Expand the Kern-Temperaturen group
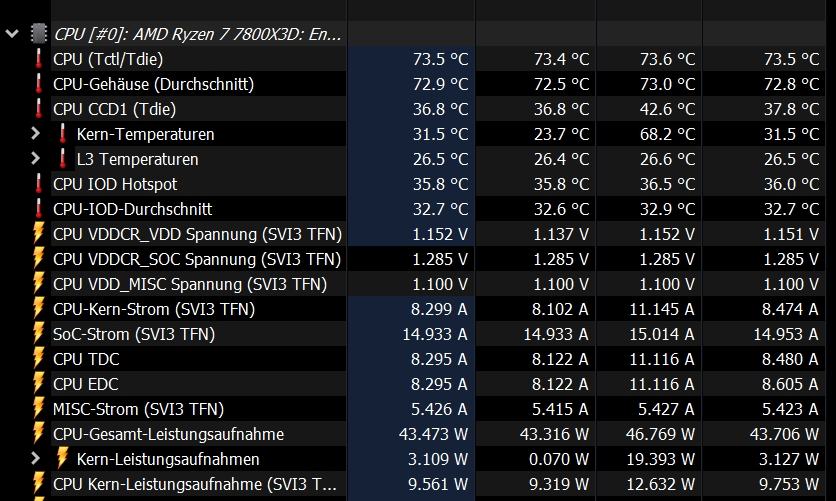Viewport: 836px width, 501px height. (x=35, y=134)
